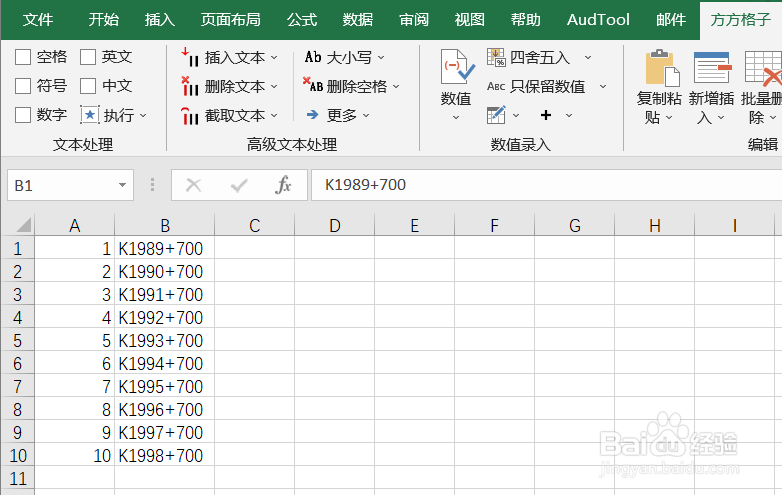The image size is (782, 495).
Task: Expand the 复制粘贴 dropdown arrow
Action: point(669,118)
